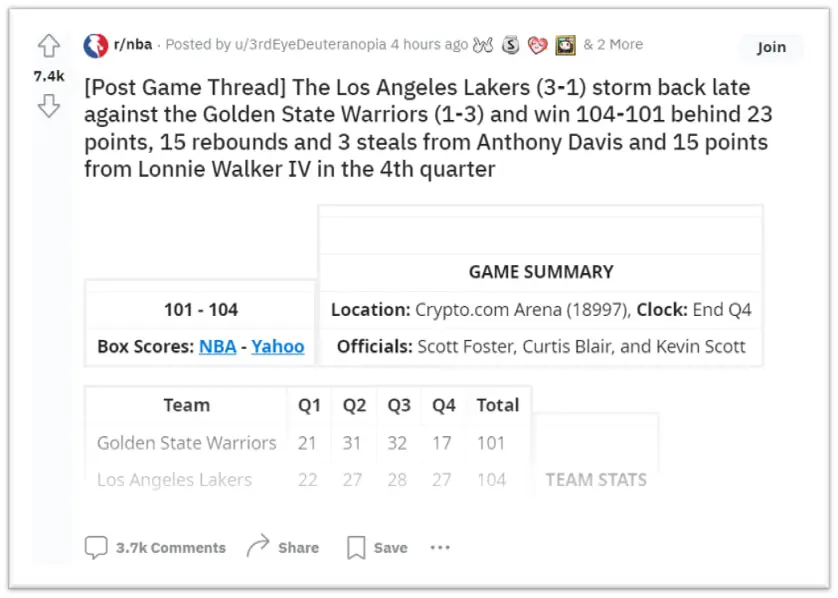Click the silver award badge icon
Viewport: 838px width, 598px height.
coord(511,45)
